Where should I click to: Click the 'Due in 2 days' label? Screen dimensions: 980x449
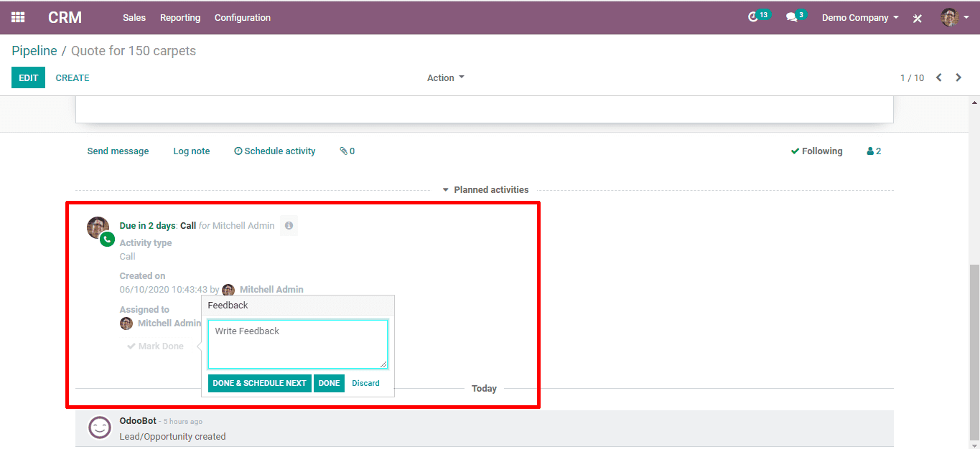(x=147, y=225)
